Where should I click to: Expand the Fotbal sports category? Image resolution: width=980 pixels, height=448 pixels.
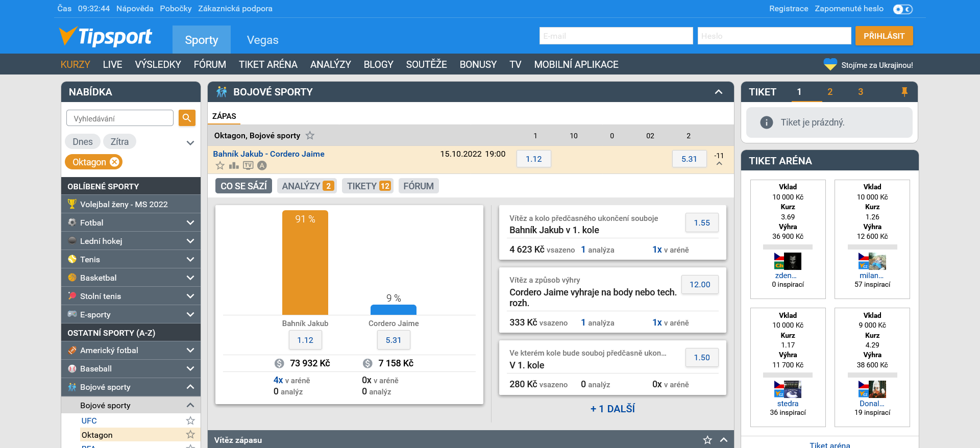click(190, 222)
